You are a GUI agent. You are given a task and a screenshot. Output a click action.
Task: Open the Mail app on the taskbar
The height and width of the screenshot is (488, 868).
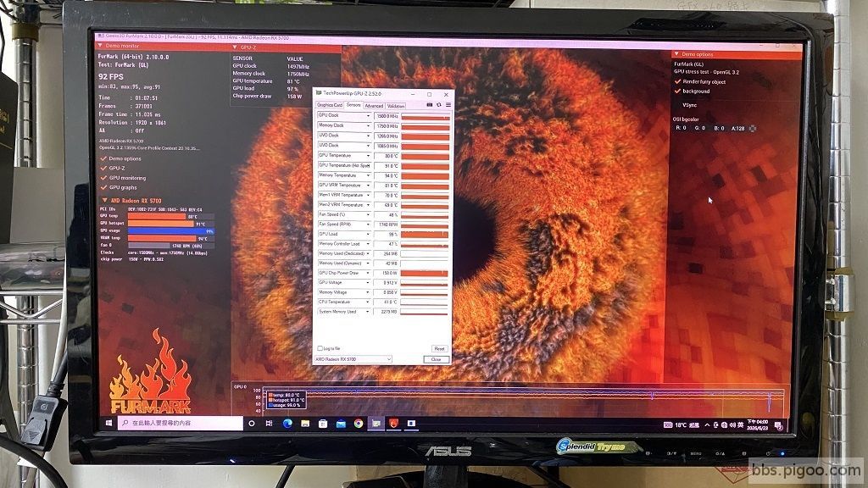click(x=341, y=424)
